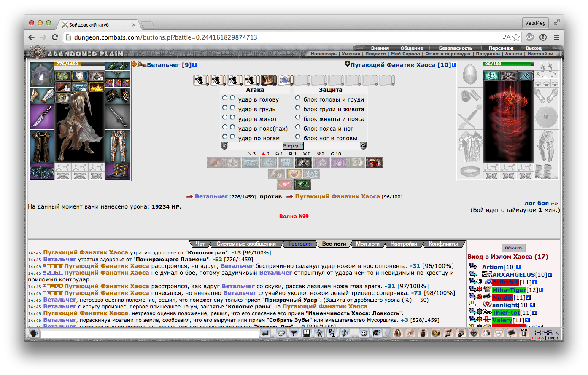Click player name ARXAHGELUS in list

tap(513, 275)
